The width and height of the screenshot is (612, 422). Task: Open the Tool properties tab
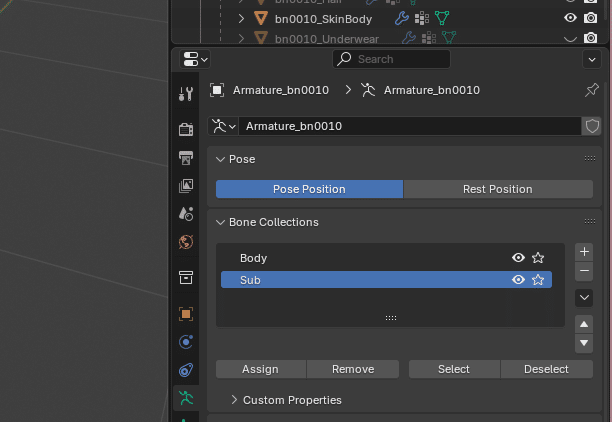(186, 94)
